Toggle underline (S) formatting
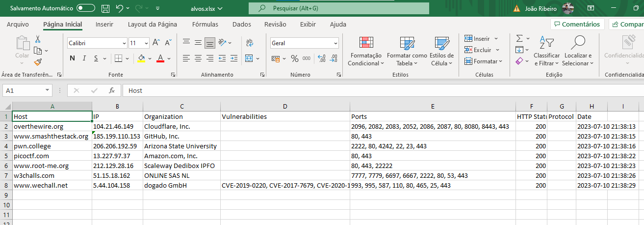The image size is (644, 225). click(97, 58)
